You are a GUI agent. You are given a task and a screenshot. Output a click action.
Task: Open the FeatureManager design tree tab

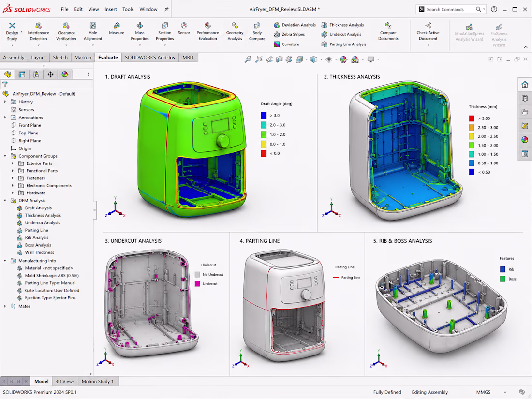(7, 74)
